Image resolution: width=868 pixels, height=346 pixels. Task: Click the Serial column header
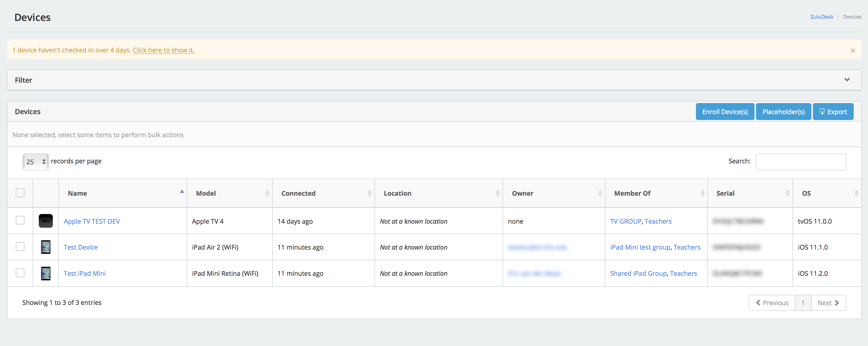pyautogui.click(x=750, y=193)
